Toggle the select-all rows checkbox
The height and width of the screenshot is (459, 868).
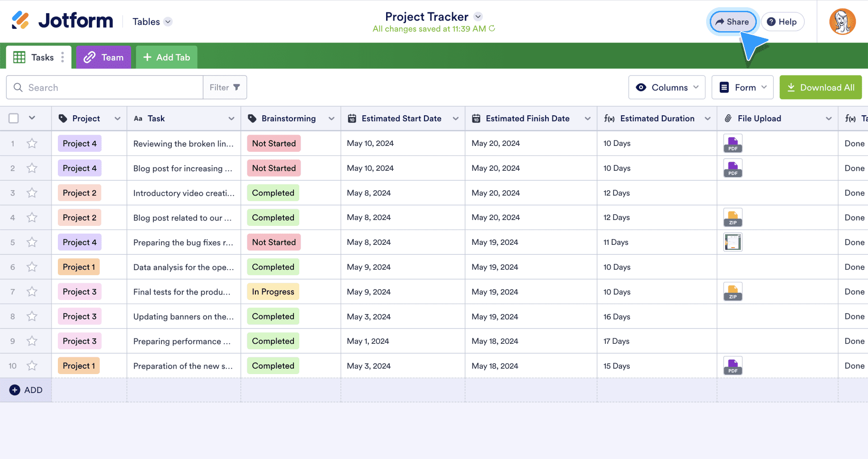(14, 118)
